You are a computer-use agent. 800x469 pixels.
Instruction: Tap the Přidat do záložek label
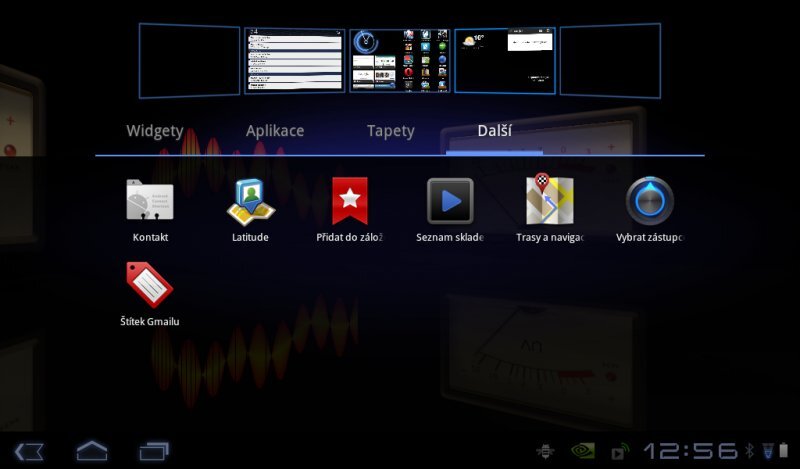(350, 237)
